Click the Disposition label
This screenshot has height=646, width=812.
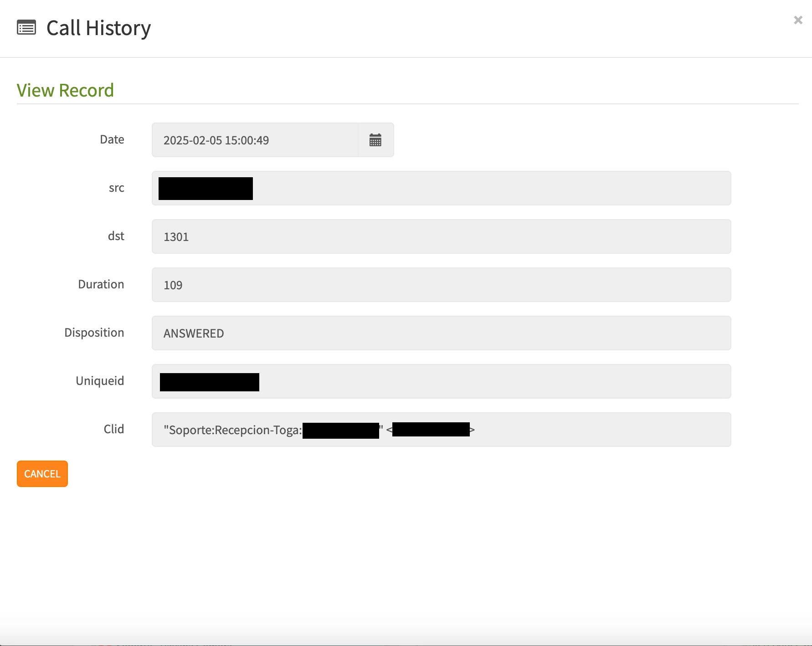pos(94,333)
